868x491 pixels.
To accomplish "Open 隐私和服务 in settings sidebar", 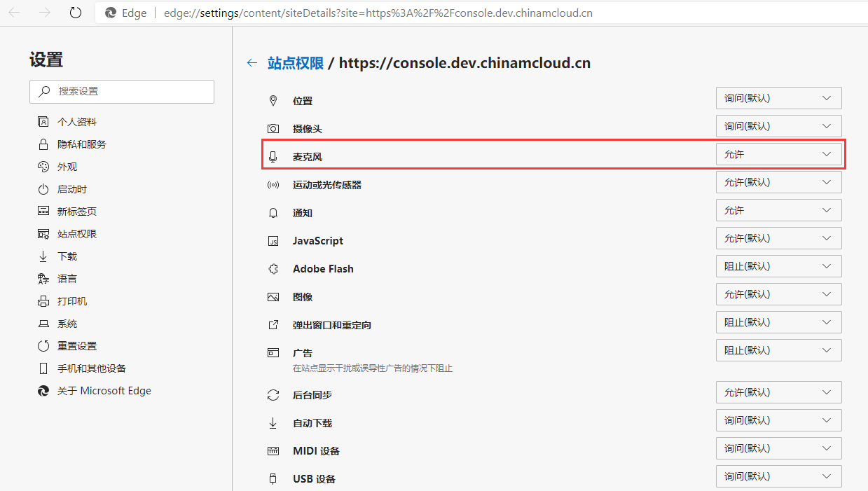I will tap(81, 144).
